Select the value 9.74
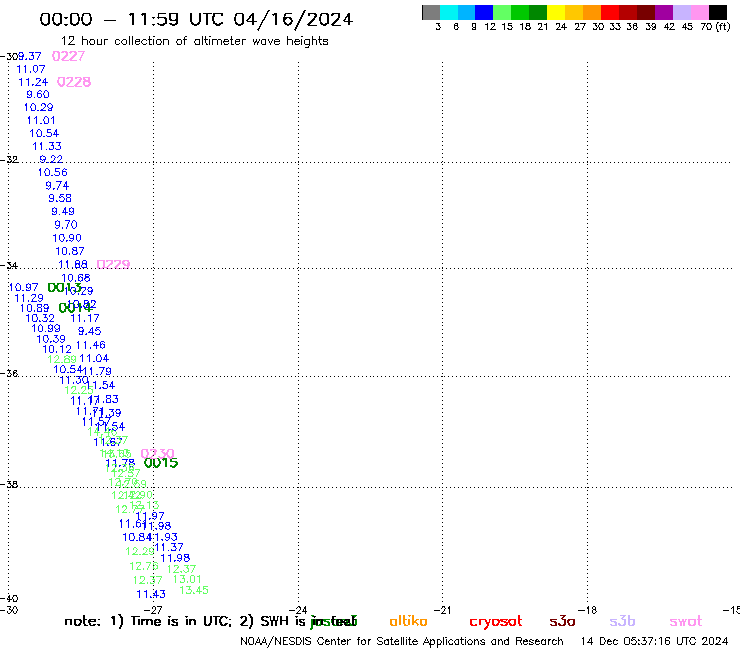This screenshot has width=740, height=650. 57,186
